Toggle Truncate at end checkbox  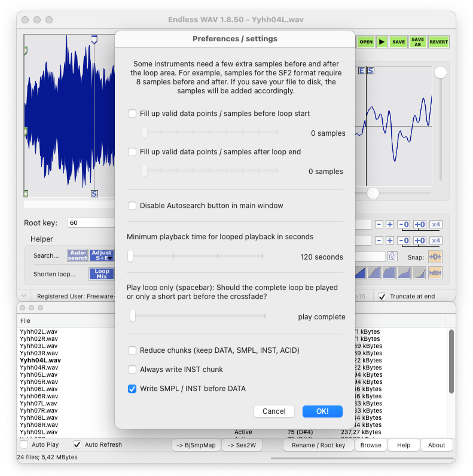[x=382, y=297]
